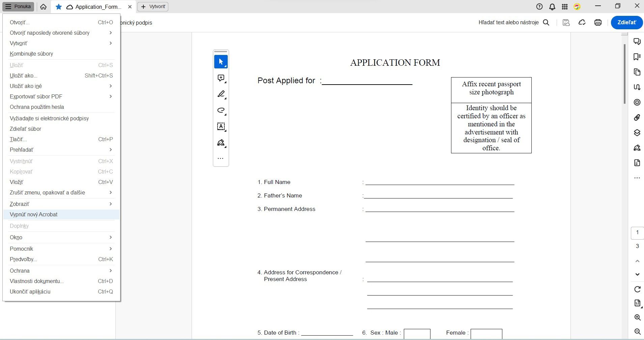Screen dimensions: 644x340
Task: Open the attachments paperclip panel
Action: [x=637, y=118]
